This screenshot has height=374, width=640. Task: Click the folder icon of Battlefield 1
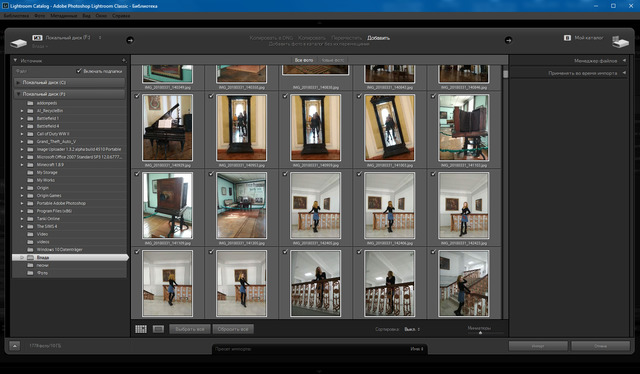tap(30, 118)
